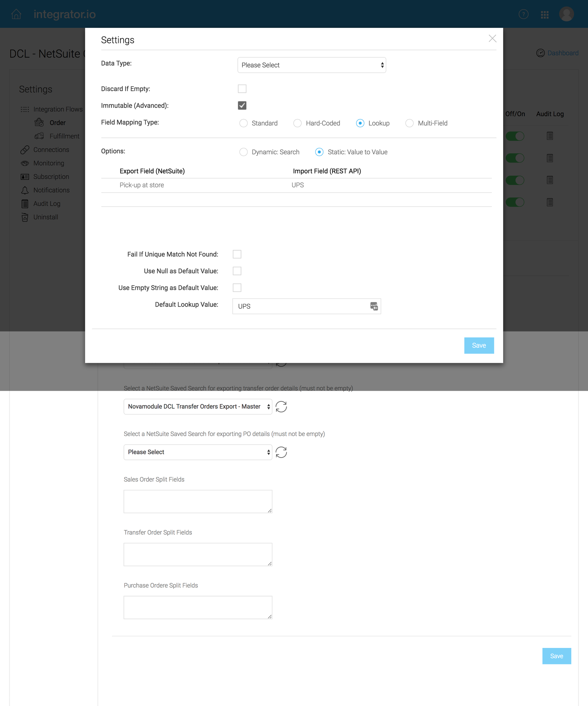Check Use Empty String as Default Value
588x706 pixels.
coord(237,288)
